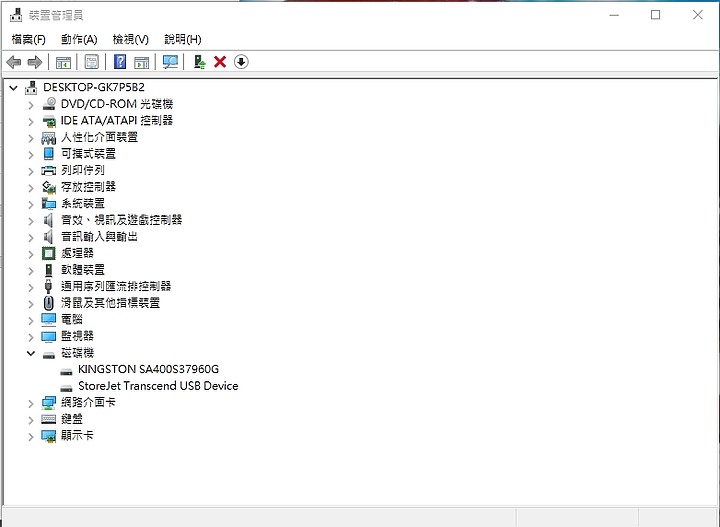This screenshot has width=720, height=527.
Task: Expand the IDE ATA/ATAPI 控制器 node
Action: pos(31,122)
